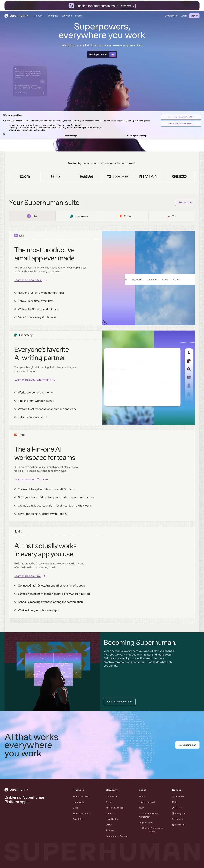Click the Go icon in the Grammarly demo sidebar

click(x=189, y=352)
